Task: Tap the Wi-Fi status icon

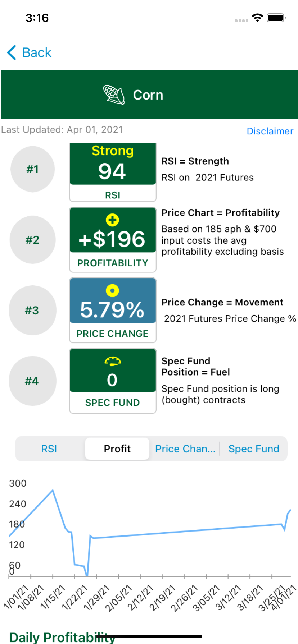Action: tap(257, 18)
